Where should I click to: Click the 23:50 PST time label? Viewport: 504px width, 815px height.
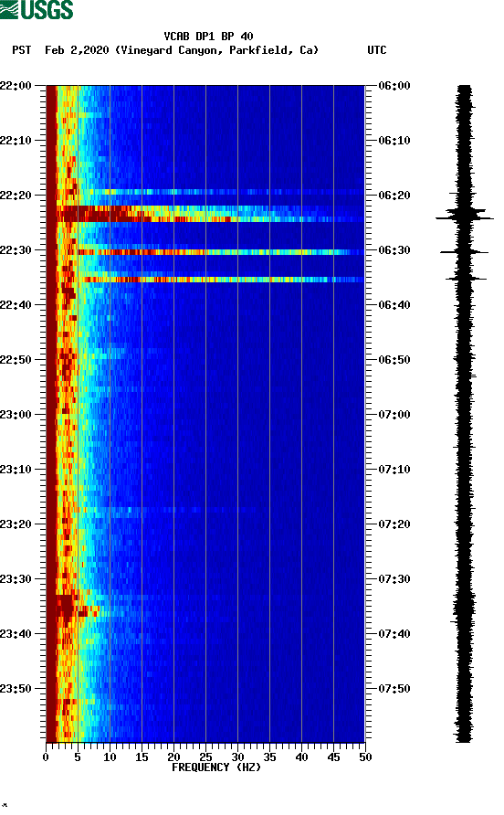[x=16, y=689]
